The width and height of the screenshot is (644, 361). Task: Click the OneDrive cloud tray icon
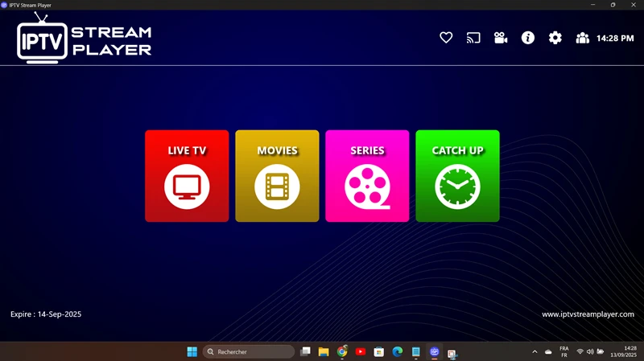pyautogui.click(x=548, y=351)
